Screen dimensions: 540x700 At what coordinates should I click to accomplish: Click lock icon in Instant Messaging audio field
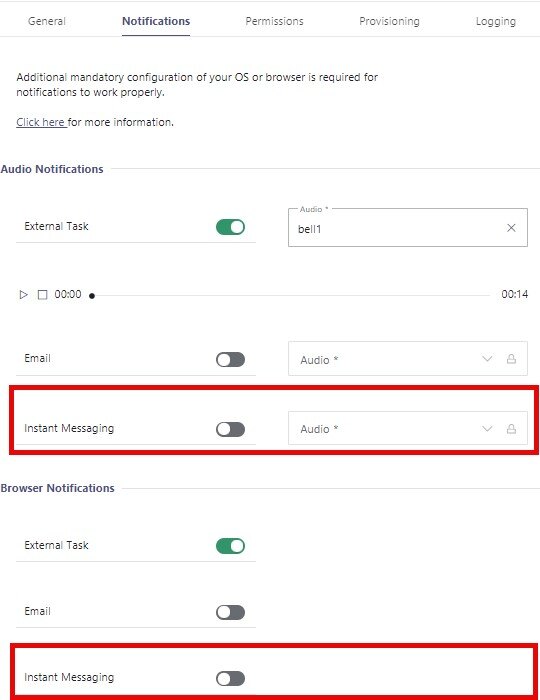[511, 429]
